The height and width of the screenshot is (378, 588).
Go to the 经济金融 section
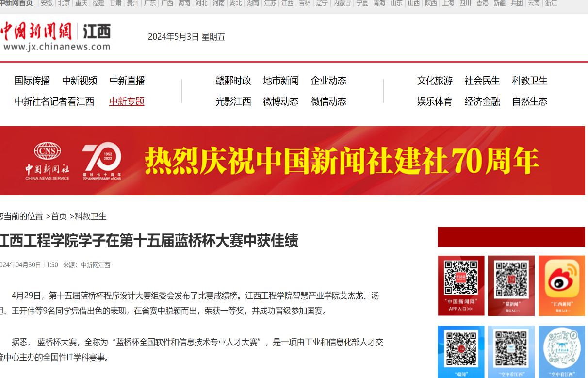482,101
